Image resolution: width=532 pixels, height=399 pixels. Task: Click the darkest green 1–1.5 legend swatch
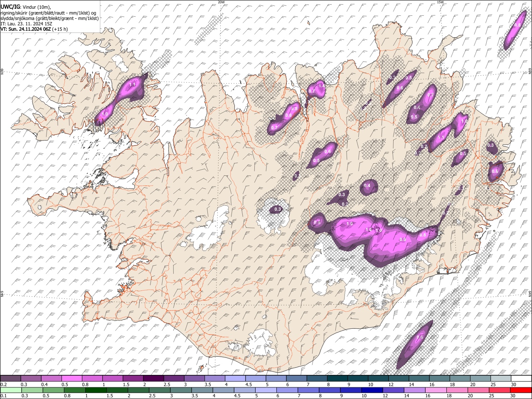coord(96,390)
